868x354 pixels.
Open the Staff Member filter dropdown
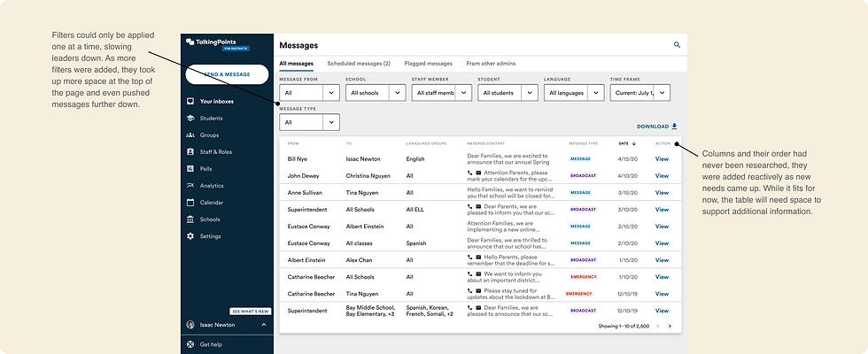[442, 93]
